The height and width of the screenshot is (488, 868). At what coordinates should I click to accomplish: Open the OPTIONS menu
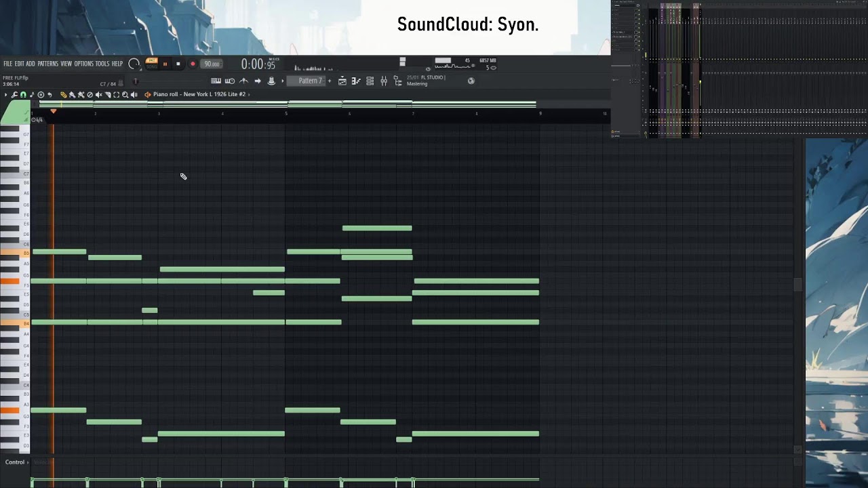[x=83, y=64]
